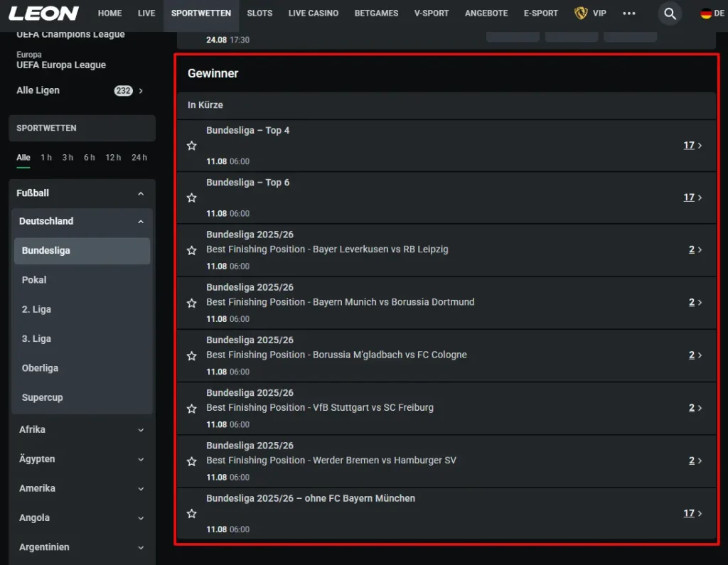The image size is (728, 565).
Task: Collapse the Fußball section
Action: point(141,193)
